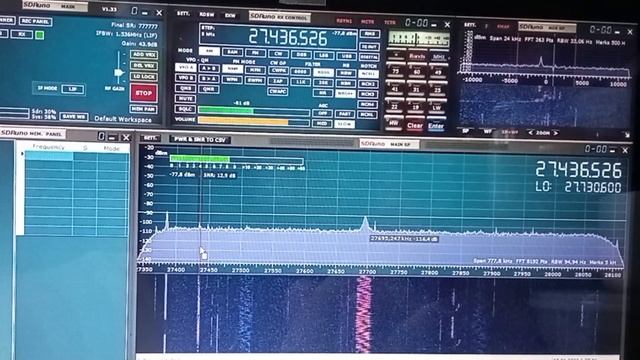Switch Aux SP view to WF tab

(x=487, y=131)
